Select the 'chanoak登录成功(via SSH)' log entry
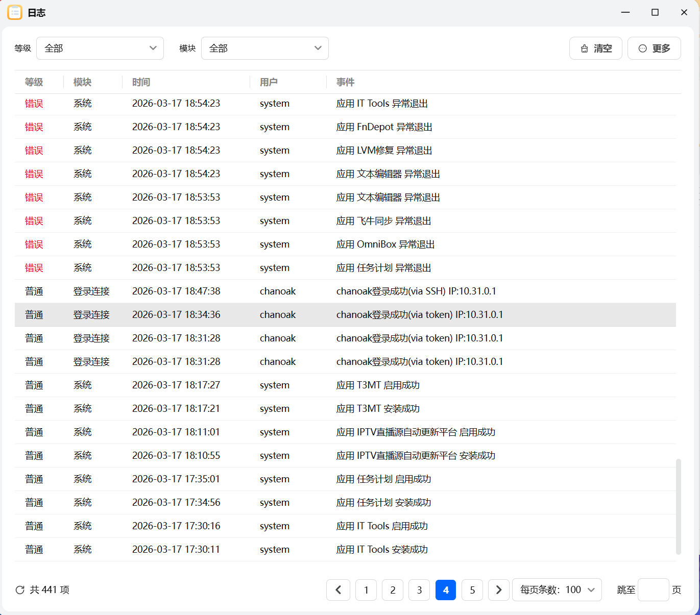Screen dimensions: 700x615 (345, 291)
